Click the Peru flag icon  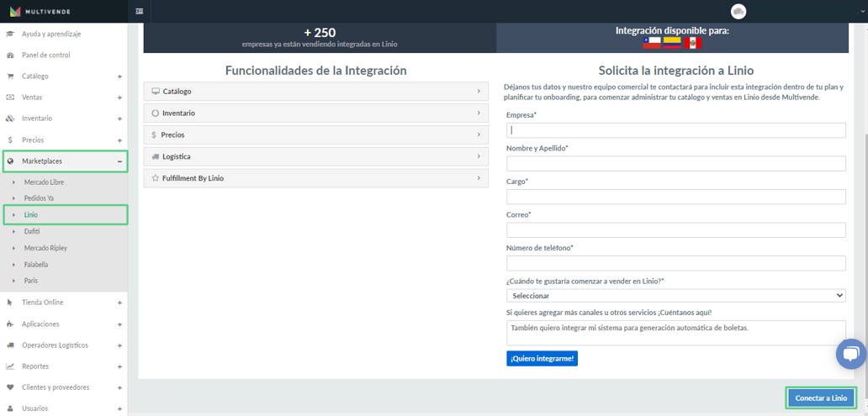pos(692,43)
